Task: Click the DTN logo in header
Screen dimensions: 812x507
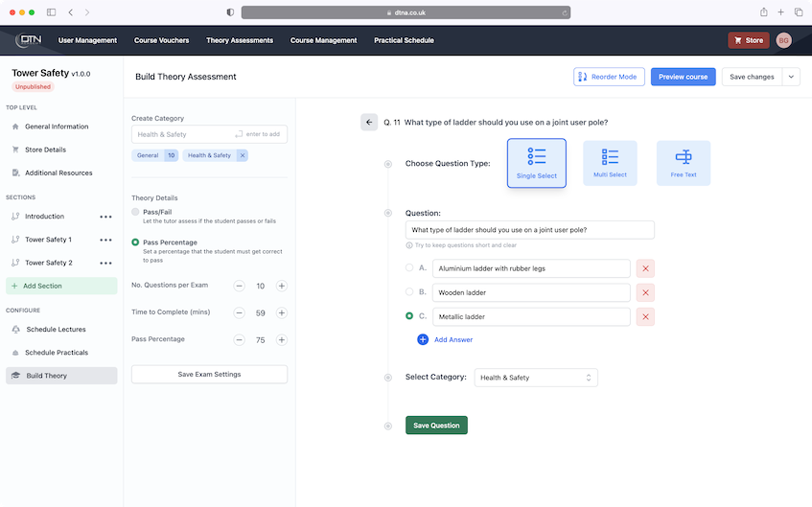Action: pyautogui.click(x=29, y=40)
